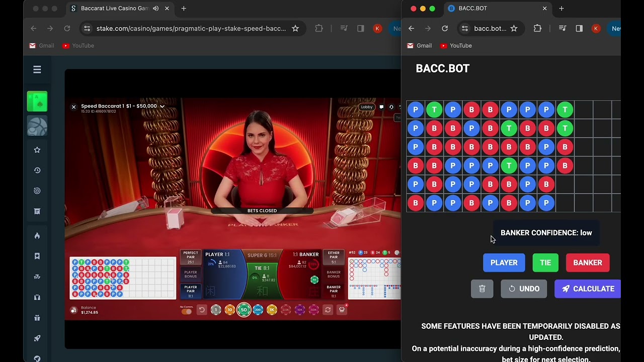Open the storefront icon in Stake sidebar

(37, 212)
